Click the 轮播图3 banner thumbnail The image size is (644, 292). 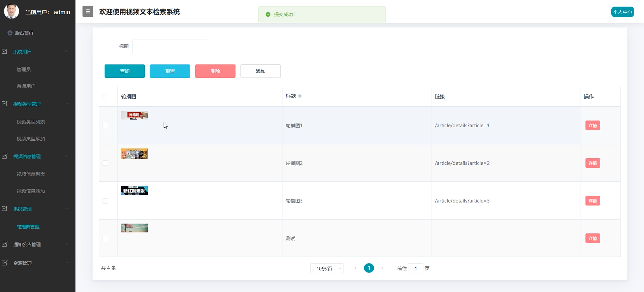point(134,191)
